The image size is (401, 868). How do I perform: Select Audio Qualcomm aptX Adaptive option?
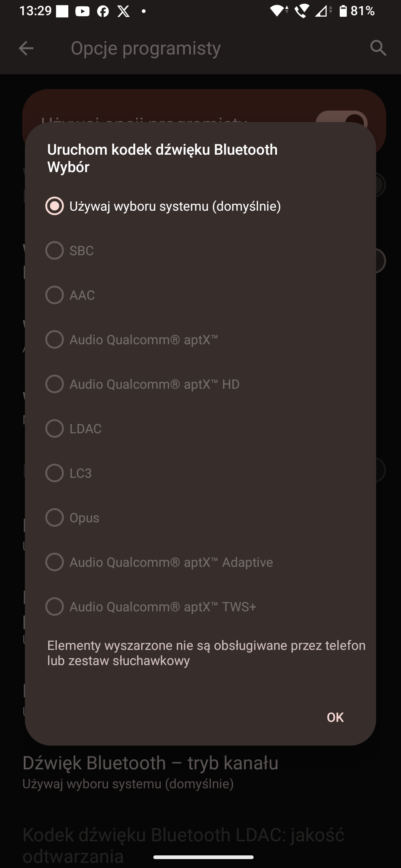(x=55, y=562)
